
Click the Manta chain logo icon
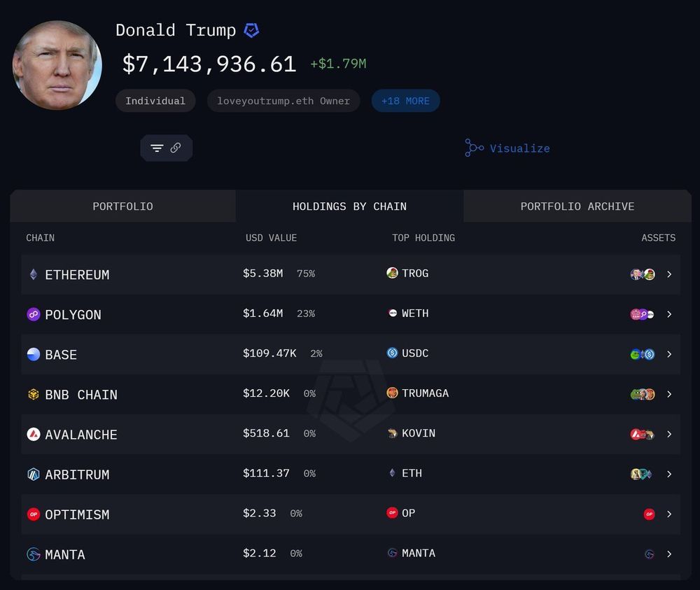point(34,554)
